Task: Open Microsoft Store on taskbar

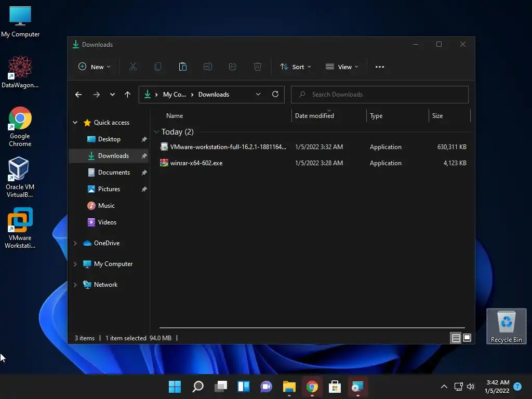Action: pos(335,387)
